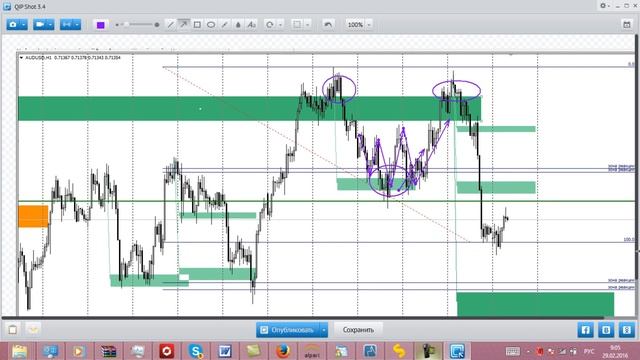Click the crop selection tool icon
Image resolution: width=640 pixels, height=360 pixels.
coord(297,25)
